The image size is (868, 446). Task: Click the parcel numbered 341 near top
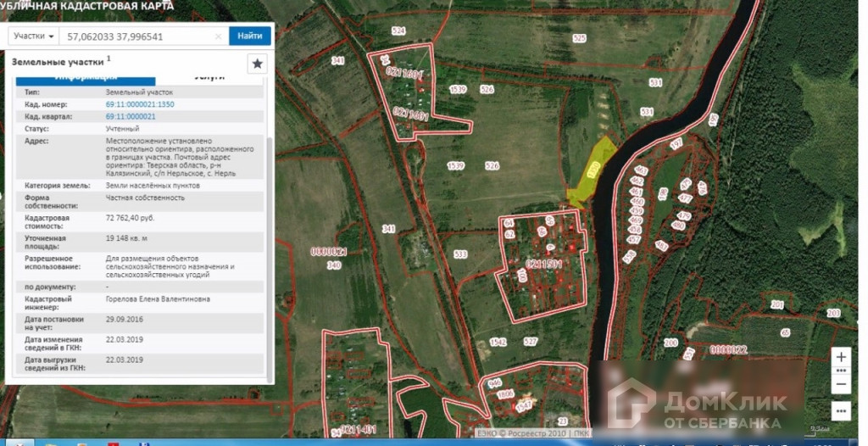point(338,61)
